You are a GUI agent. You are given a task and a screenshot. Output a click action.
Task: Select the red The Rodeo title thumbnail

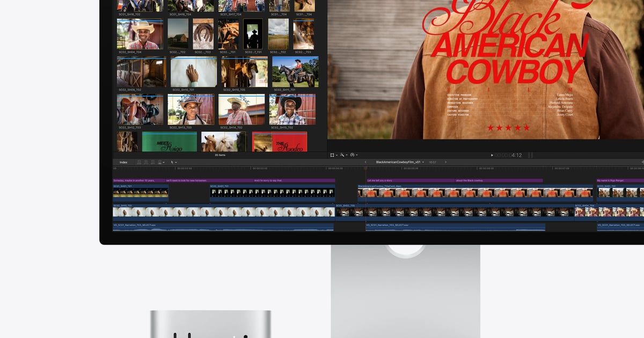coord(280,142)
